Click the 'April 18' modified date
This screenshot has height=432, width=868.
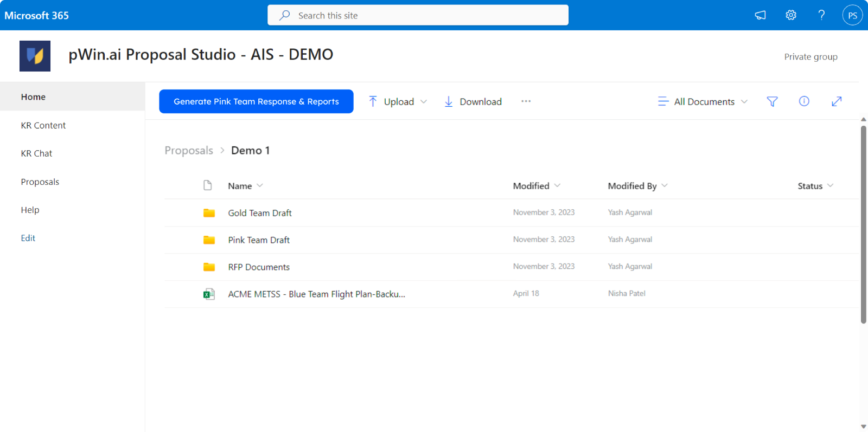(x=526, y=293)
